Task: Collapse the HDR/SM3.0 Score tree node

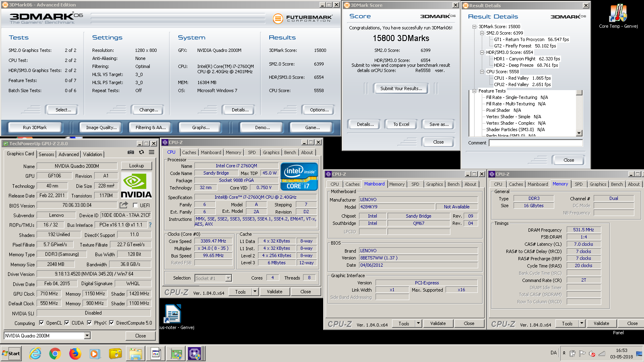Action: [x=482, y=52]
